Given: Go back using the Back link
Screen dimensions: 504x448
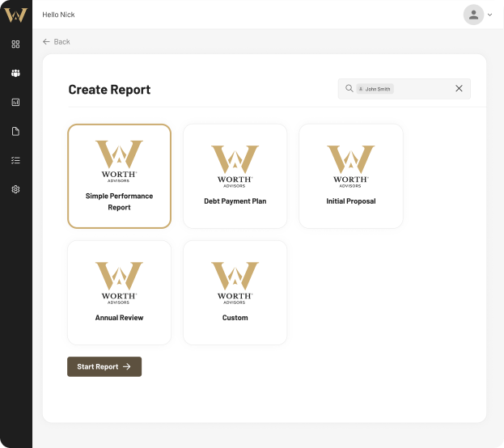Looking at the screenshot, I should pos(57,41).
